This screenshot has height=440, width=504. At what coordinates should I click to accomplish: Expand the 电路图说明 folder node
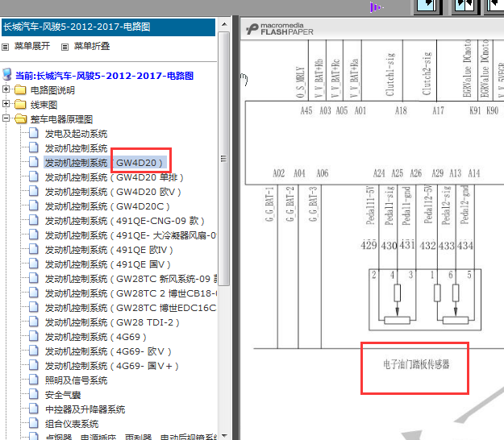coord(6,89)
